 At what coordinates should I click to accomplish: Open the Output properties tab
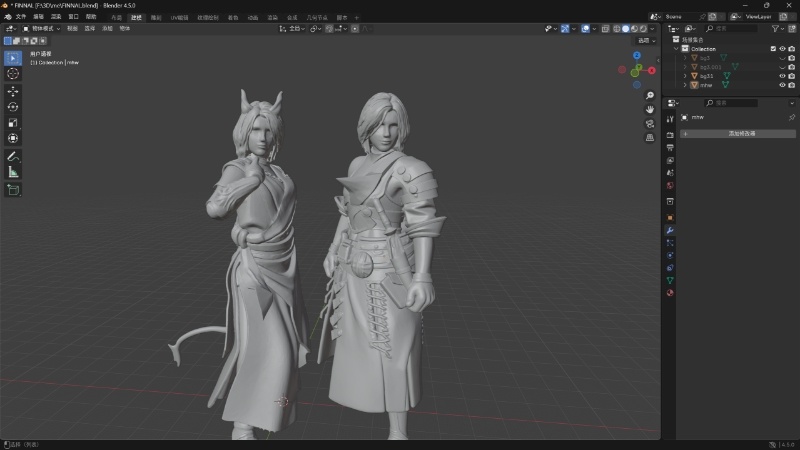pyautogui.click(x=670, y=147)
